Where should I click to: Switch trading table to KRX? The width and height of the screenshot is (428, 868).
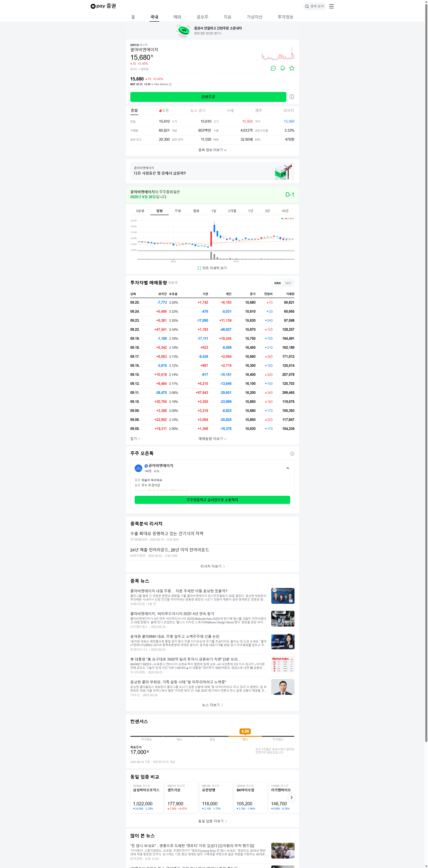(x=277, y=283)
